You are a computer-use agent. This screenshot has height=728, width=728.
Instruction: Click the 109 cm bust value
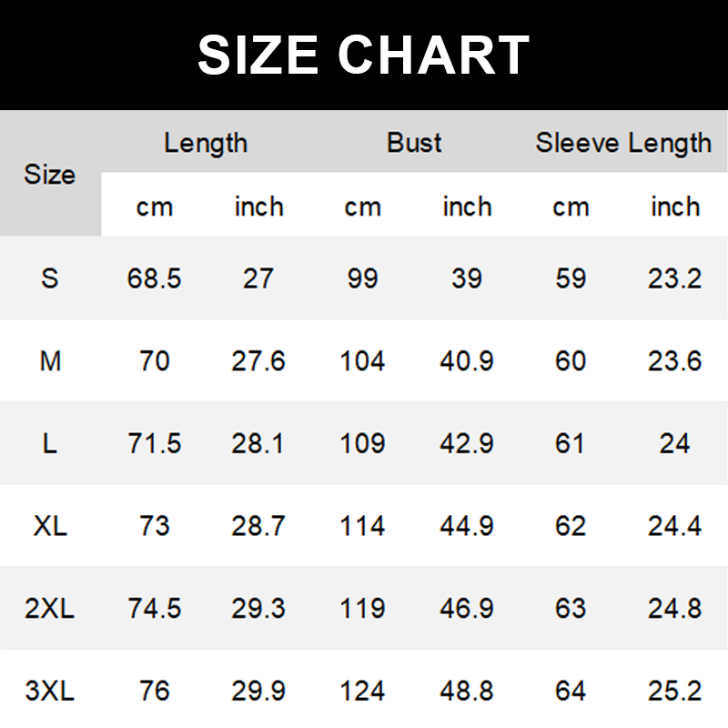tap(362, 443)
